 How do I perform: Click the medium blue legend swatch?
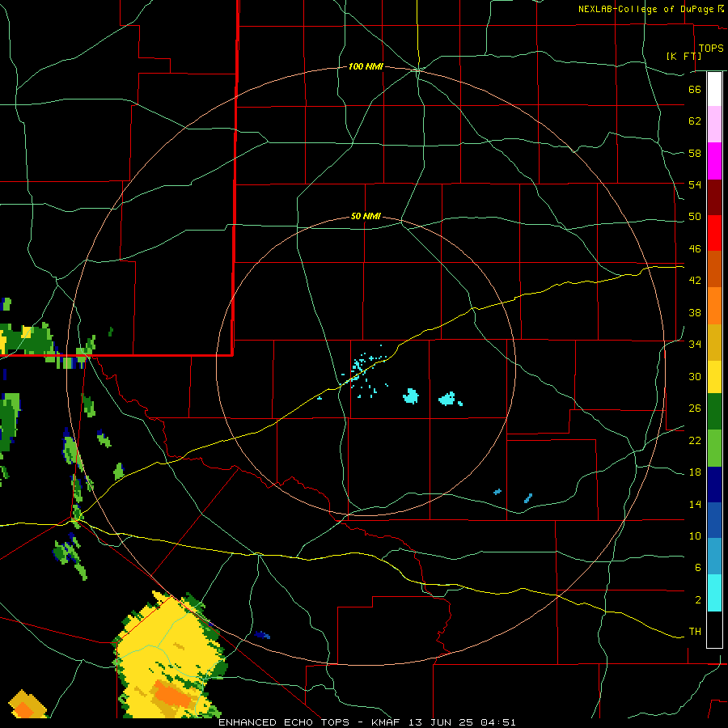[714, 520]
